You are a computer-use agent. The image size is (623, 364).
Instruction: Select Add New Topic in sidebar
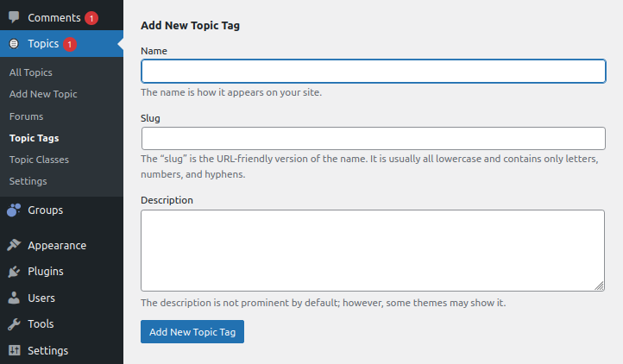pyautogui.click(x=43, y=94)
